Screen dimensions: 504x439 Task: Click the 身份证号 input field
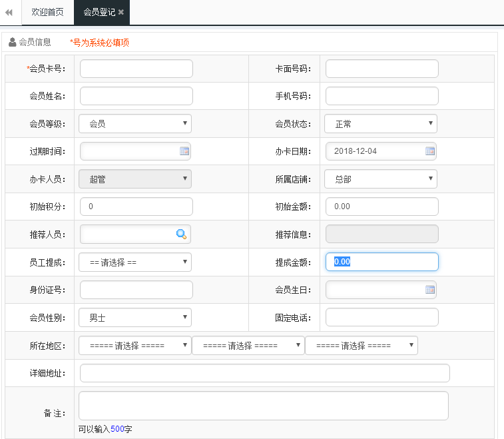(x=136, y=290)
